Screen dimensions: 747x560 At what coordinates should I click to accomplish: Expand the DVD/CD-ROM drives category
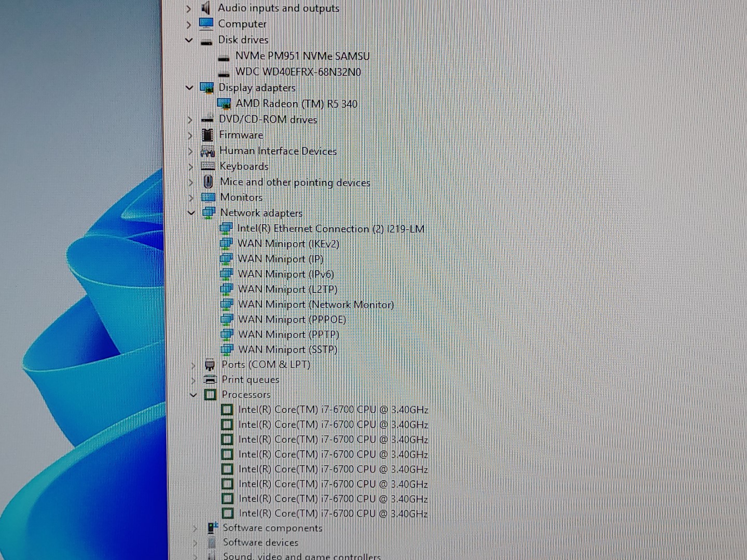(x=190, y=120)
